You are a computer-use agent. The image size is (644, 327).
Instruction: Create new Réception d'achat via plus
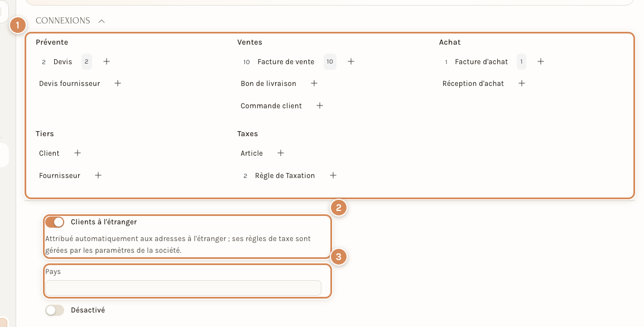pos(522,83)
